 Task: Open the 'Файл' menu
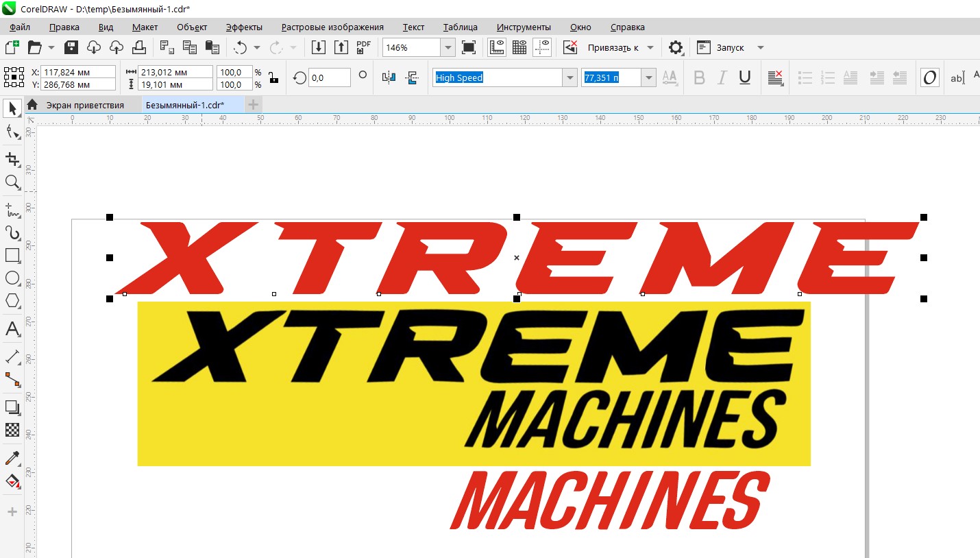(x=20, y=27)
